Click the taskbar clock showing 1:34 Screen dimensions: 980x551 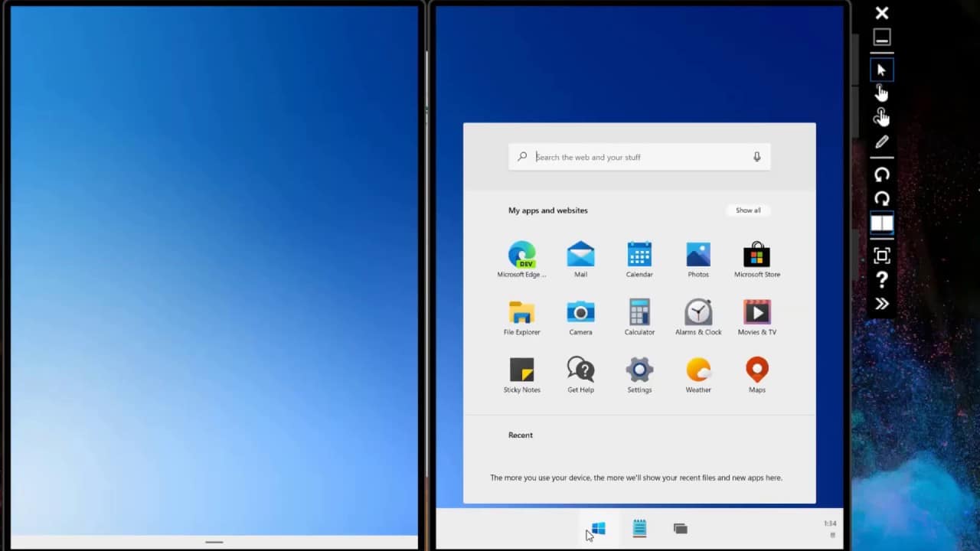[x=830, y=524]
